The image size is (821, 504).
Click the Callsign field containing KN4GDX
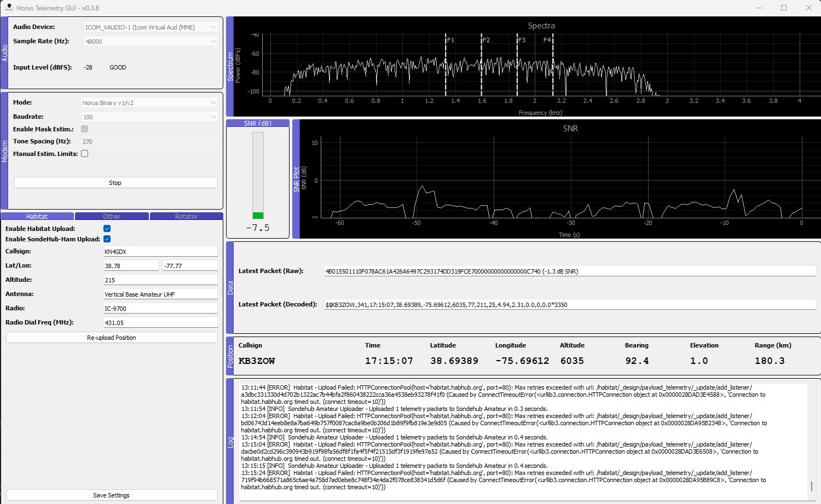click(160, 252)
